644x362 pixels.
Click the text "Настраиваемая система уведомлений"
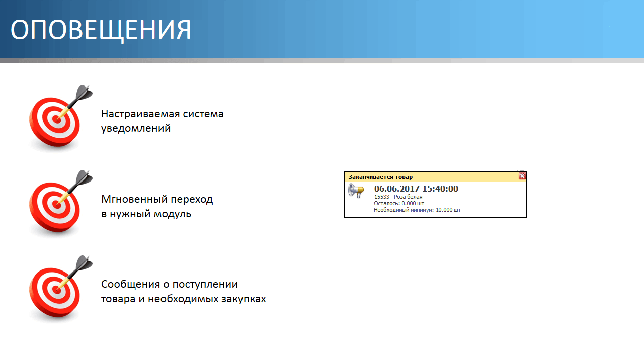(x=163, y=121)
